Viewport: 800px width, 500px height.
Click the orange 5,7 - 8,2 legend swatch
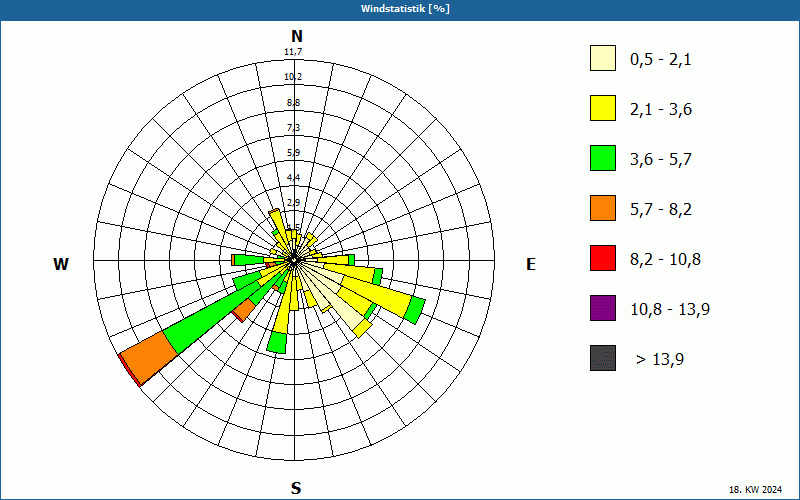pos(603,208)
